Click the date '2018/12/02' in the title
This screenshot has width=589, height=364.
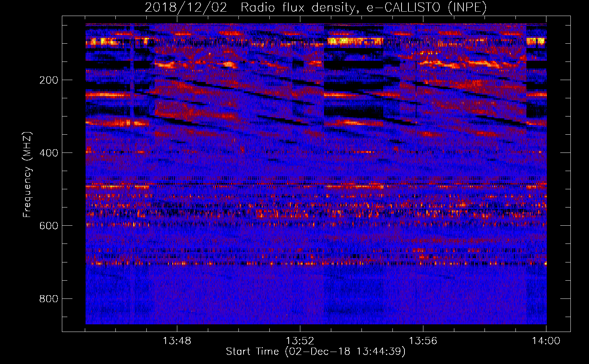186,8
